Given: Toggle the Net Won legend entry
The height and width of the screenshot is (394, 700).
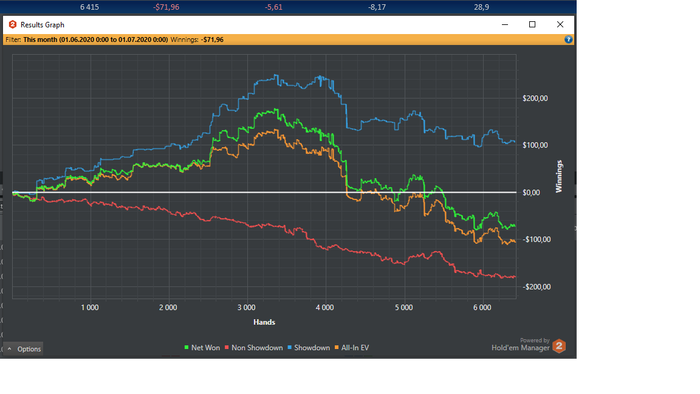Looking at the screenshot, I should [x=202, y=348].
